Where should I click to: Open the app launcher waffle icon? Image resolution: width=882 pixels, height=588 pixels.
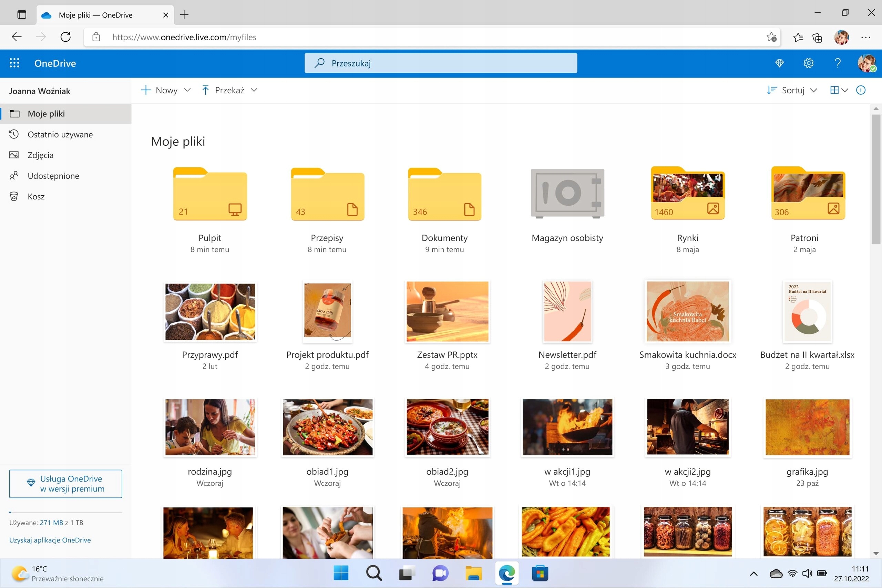(14, 63)
